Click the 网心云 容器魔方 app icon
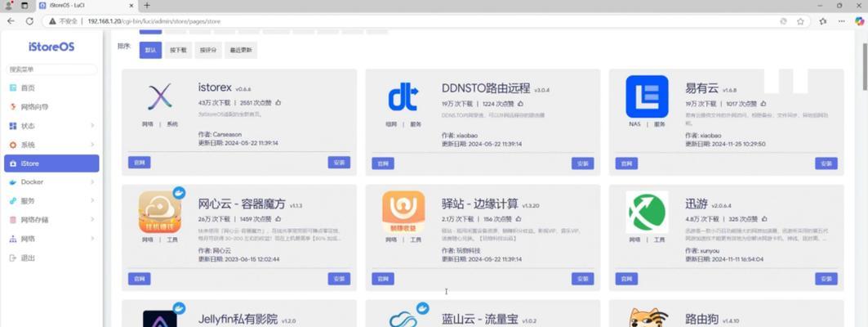This screenshot has width=868, height=327. 160,212
